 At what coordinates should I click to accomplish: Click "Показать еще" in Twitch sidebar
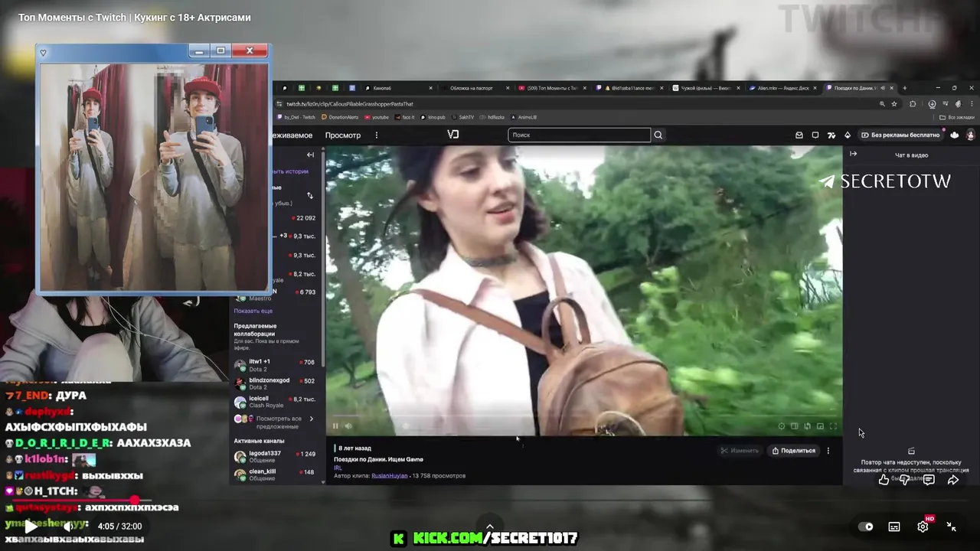click(x=253, y=311)
